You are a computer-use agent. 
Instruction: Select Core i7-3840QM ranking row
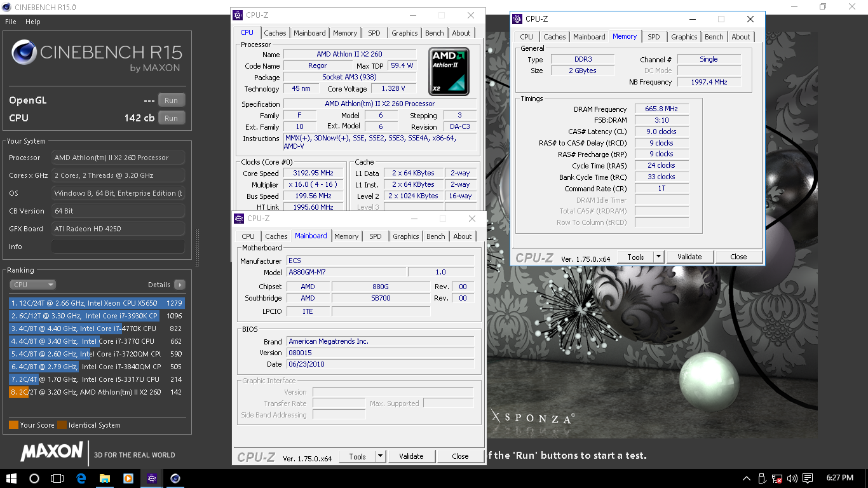click(x=97, y=367)
